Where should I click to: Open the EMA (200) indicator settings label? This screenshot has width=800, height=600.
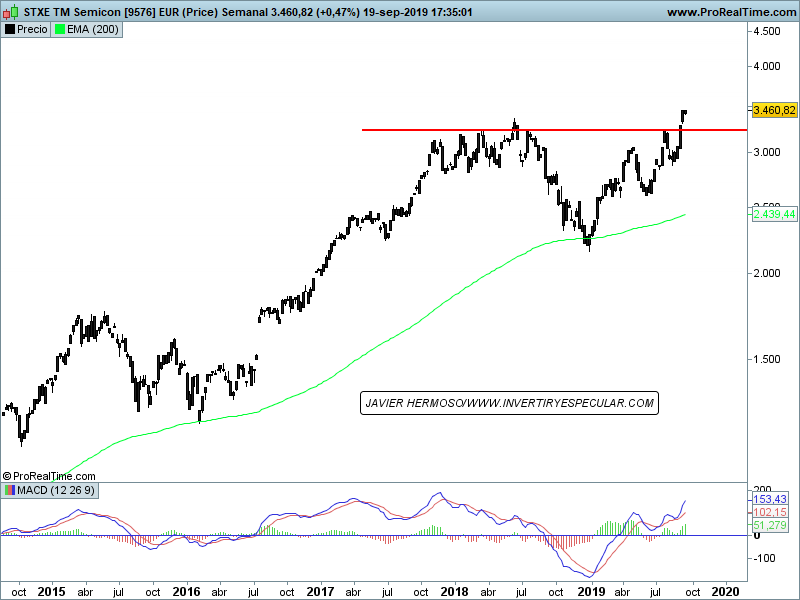coord(93,30)
